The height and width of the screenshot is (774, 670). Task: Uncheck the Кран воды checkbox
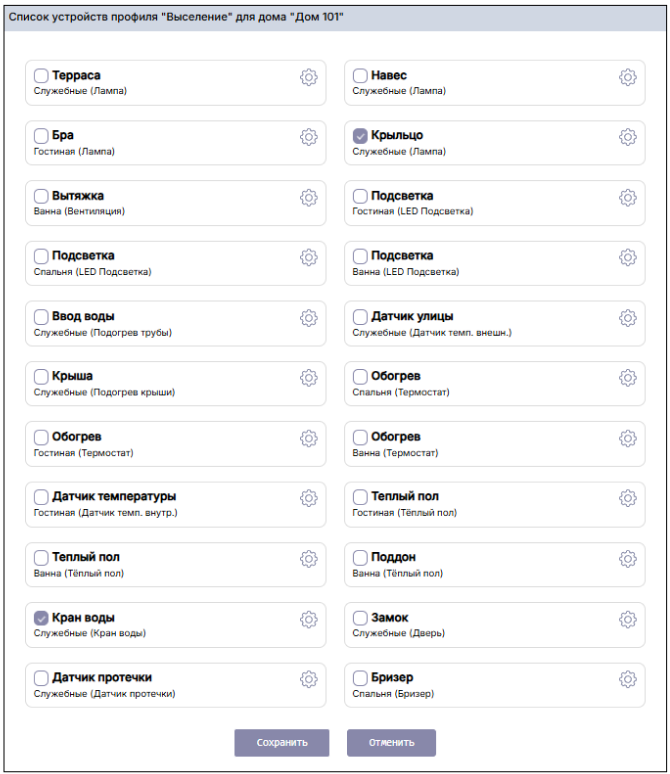(41, 618)
